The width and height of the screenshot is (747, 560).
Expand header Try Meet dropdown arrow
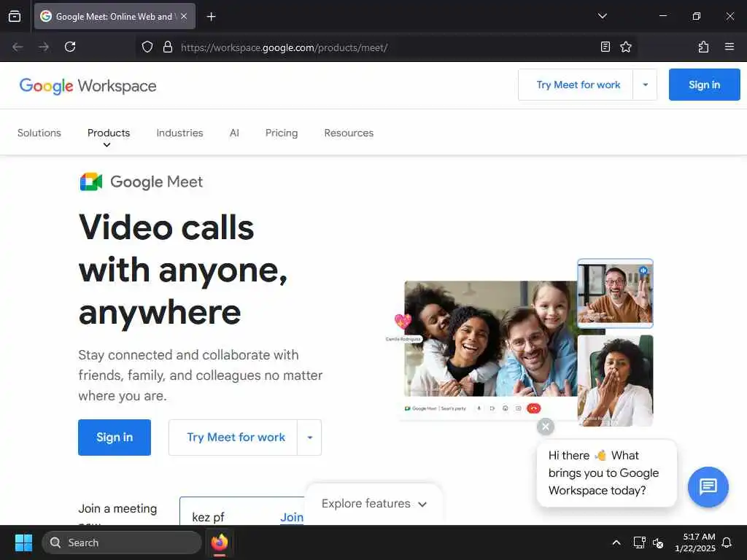pyautogui.click(x=645, y=85)
